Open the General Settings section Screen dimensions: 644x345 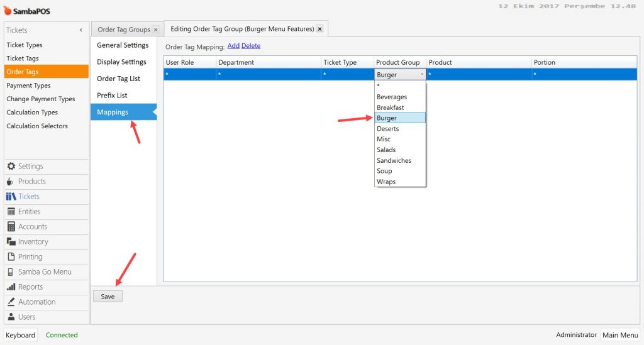point(123,45)
